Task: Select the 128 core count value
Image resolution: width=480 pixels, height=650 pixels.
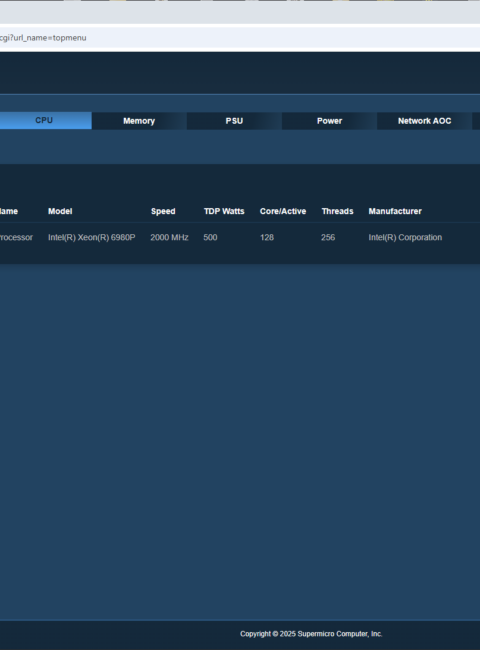Action: [x=267, y=238]
